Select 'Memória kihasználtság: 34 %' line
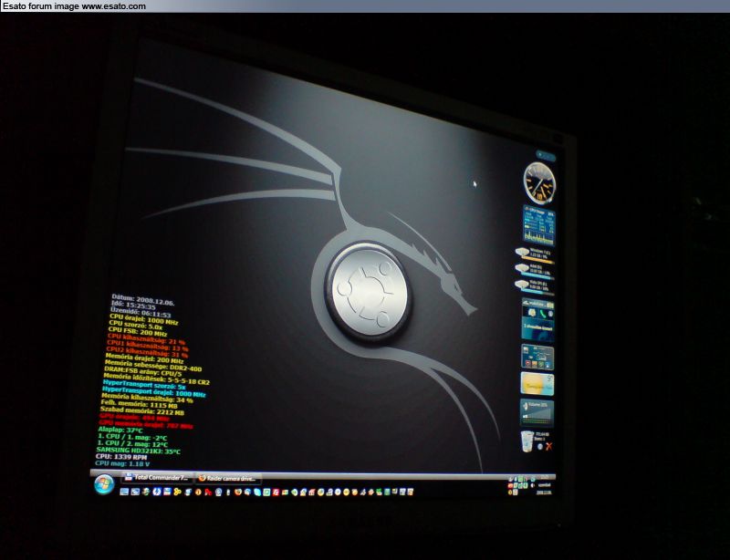This screenshot has height=560, width=730. click(147, 398)
